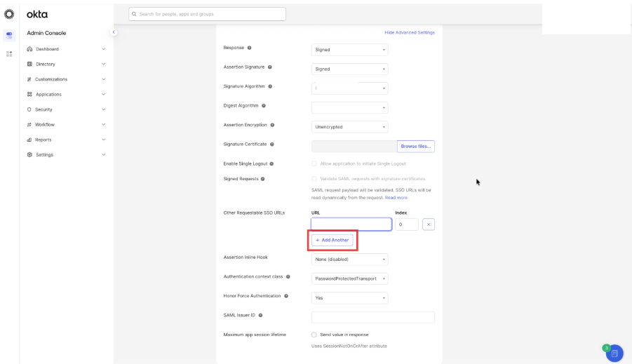Open the Assertion Signature dropdown
Image resolution: width=632 pixels, height=364 pixels.
click(x=349, y=69)
